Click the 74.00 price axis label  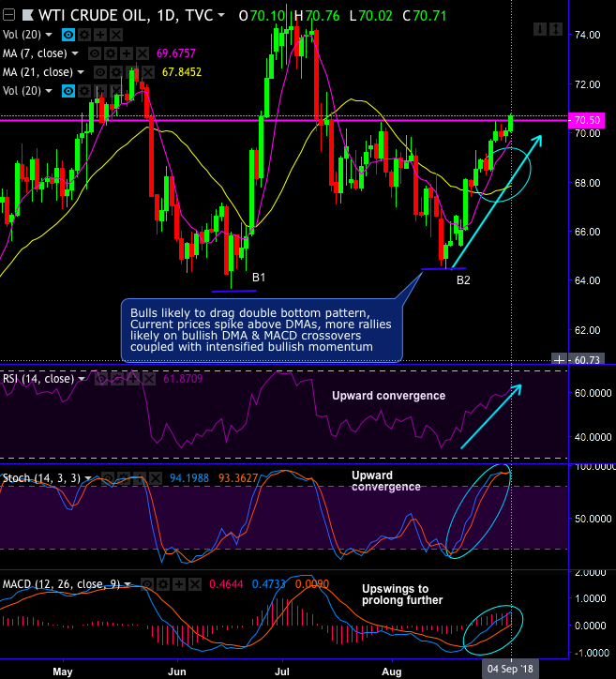(x=587, y=35)
